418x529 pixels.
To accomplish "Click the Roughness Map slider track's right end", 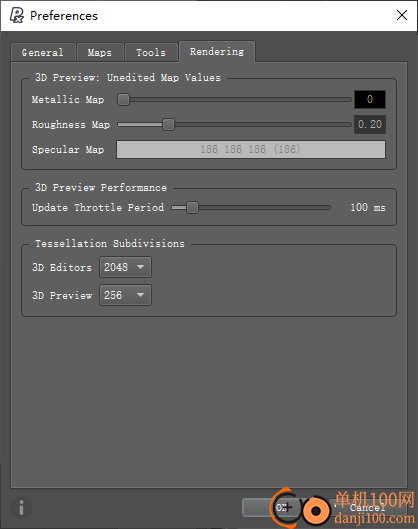I will pyautogui.click(x=350, y=124).
